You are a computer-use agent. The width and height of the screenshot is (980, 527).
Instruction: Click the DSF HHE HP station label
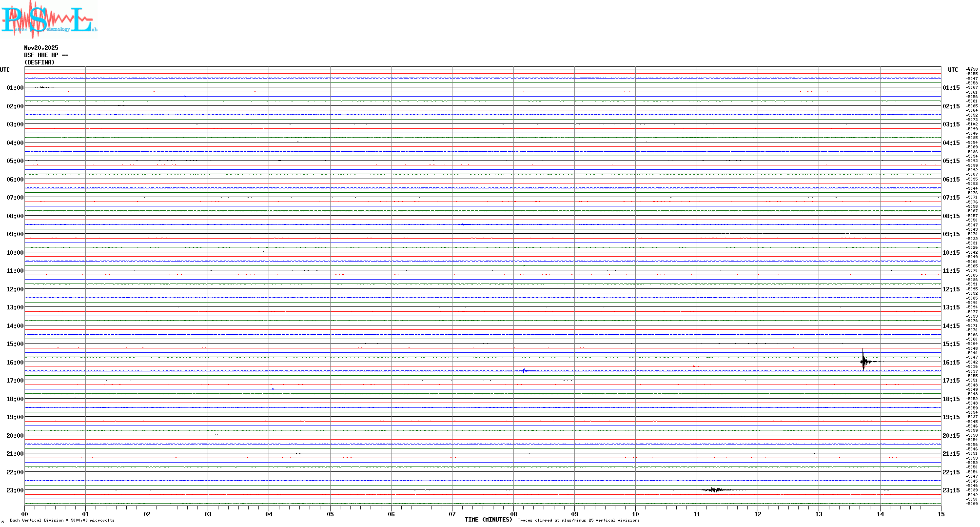pyautogui.click(x=46, y=55)
